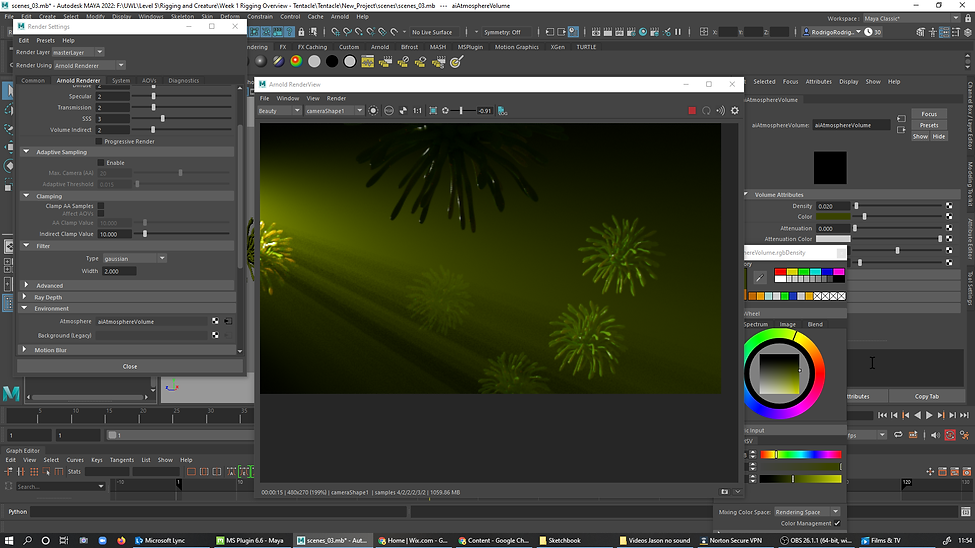
Task: Click the Indirect Clamp Value field
Action: click(x=114, y=234)
